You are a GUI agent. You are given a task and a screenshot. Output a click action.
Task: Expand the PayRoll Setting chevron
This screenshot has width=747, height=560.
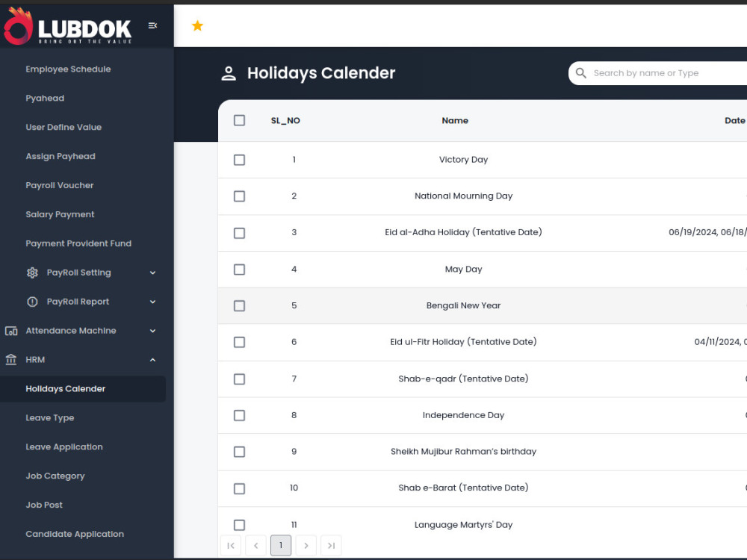(x=152, y=273)
